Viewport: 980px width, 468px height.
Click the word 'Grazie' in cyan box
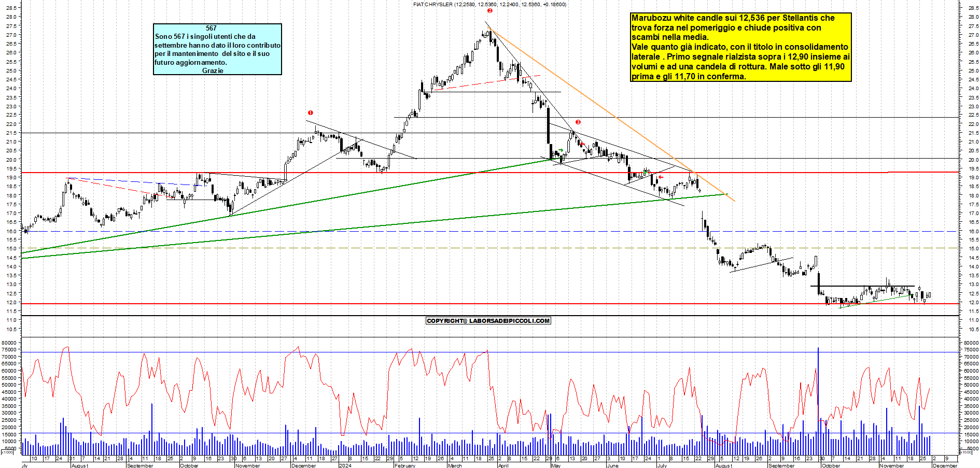[x=213, y=70]
